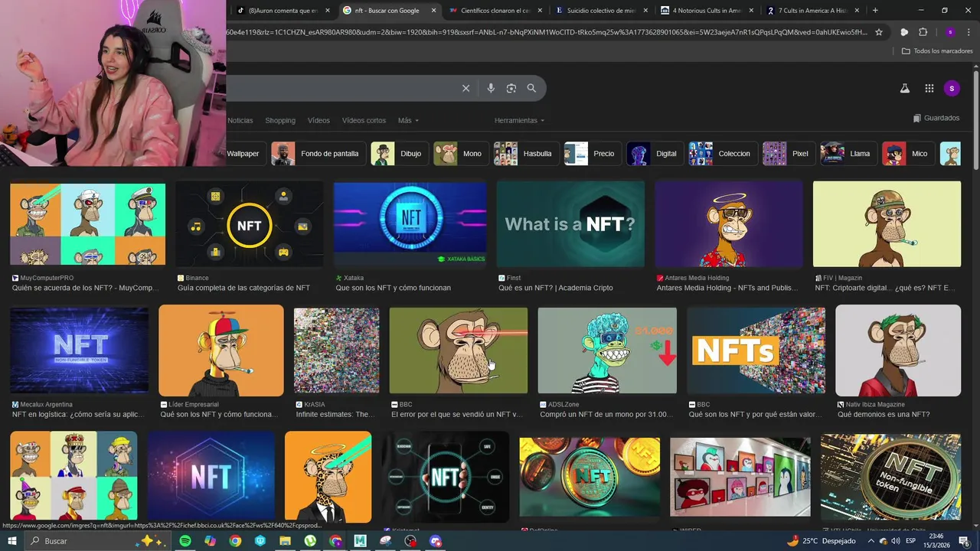
Task: Open 'NFT en logística' Mecalux link
Action: tap(78, 414)
